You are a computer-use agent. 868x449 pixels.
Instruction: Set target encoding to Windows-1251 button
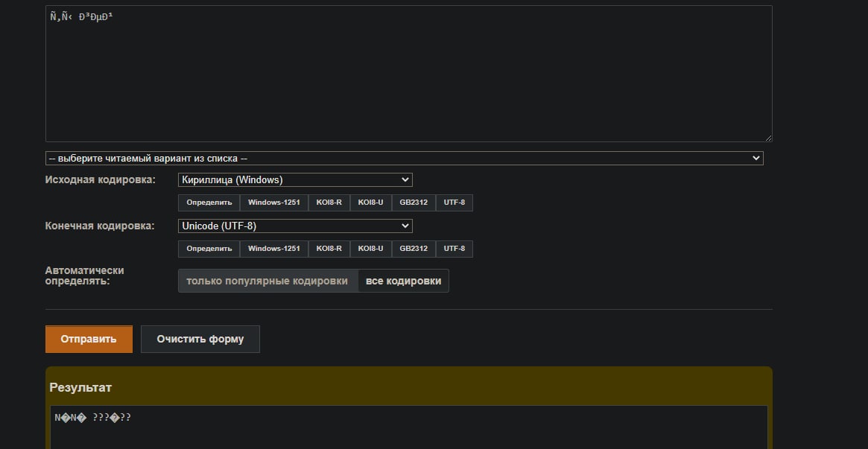tap(274, 249)
